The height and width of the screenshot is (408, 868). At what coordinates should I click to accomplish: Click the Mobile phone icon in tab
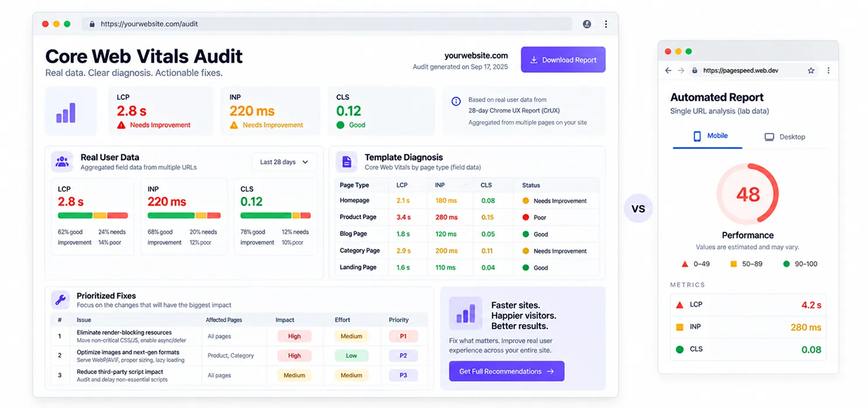coord(696,136)
